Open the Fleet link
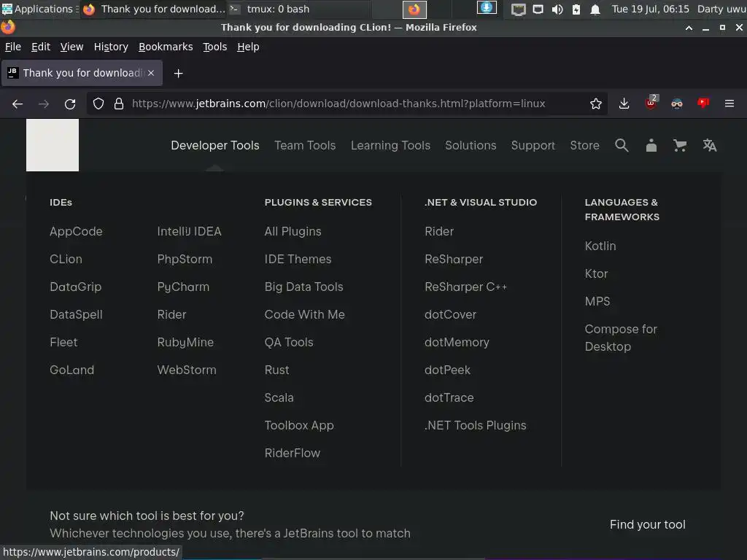The width and height of the screenshot is (747, 560). click(x=63, y=342)
